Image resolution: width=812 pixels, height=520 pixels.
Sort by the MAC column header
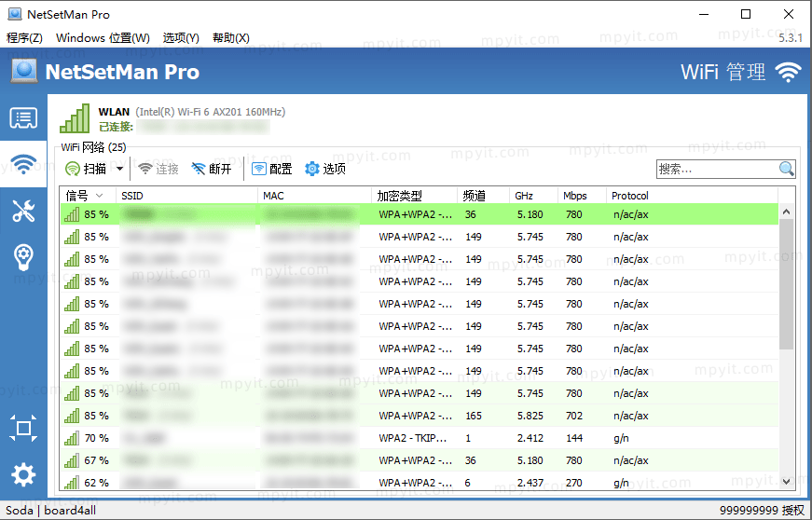click(314, 196)
